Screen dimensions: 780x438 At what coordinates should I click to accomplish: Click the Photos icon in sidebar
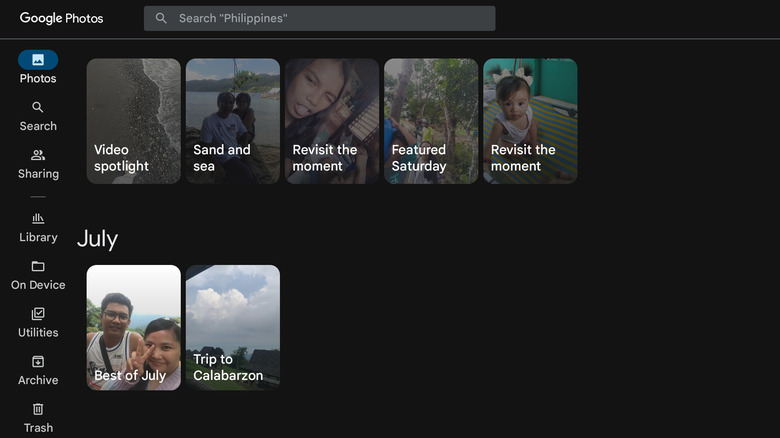[x=38, y=60]
